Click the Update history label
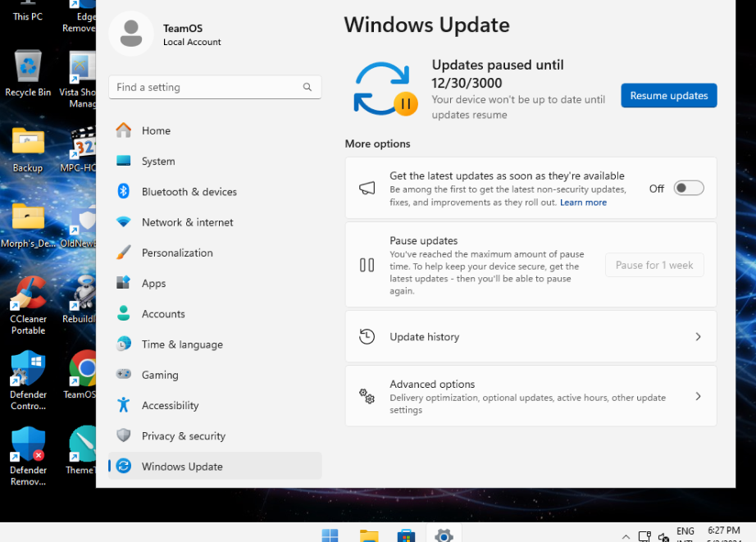The height and width of the screenshot is (542, 756). [424, 336]
